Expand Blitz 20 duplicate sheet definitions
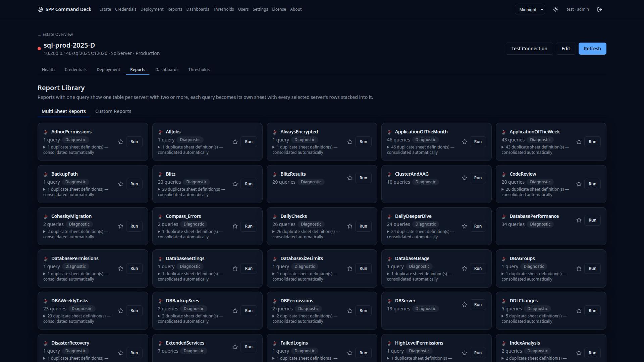The height and width of the screenshot is (362, 644). pos(192,192)
